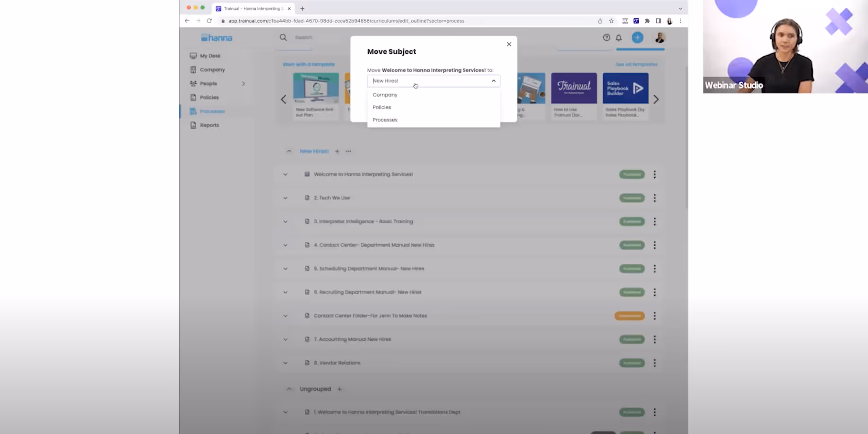The image size is (868, 434).
Task: Collapse the Ungrouped section
Action: click(289, 389)
